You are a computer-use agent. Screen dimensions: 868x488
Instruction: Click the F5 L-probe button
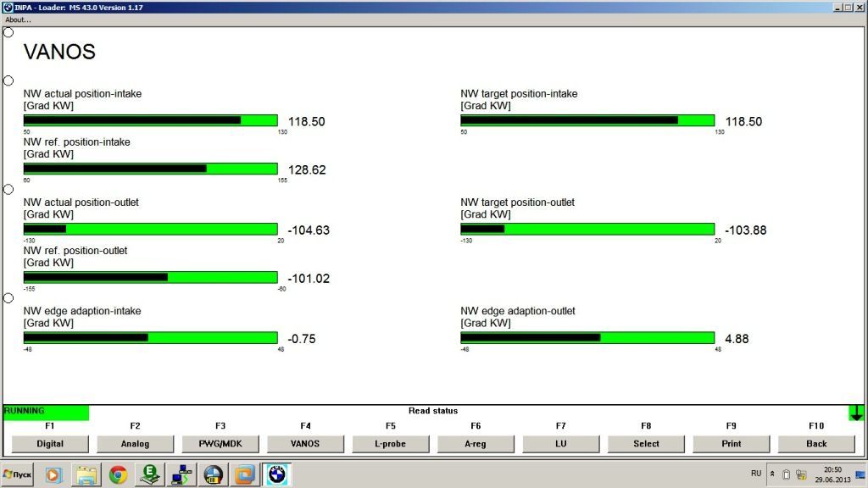point(390,444)
